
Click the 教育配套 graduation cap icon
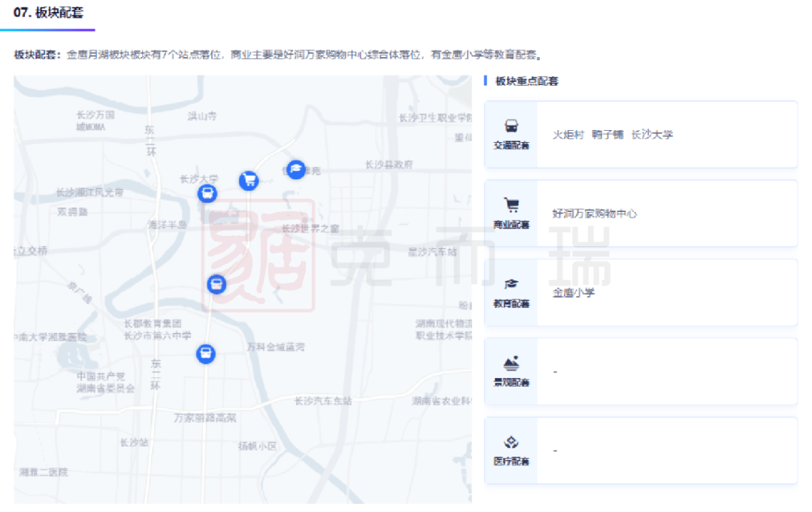(511, 284)
